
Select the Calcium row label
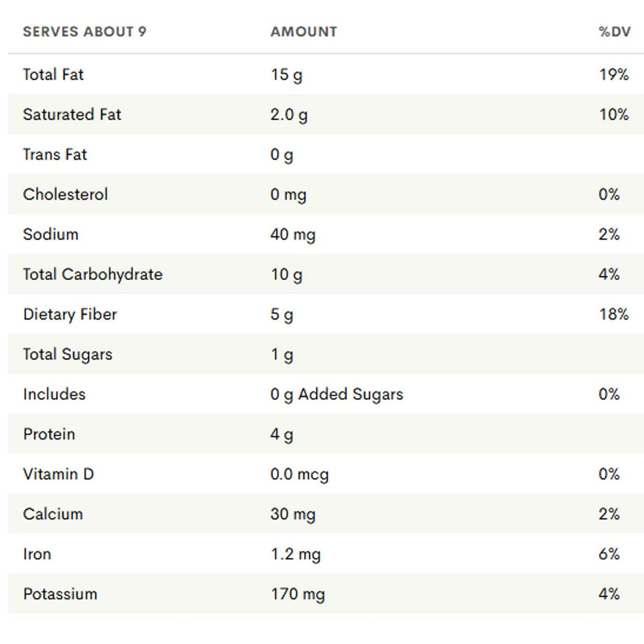[x=53, y=514]
